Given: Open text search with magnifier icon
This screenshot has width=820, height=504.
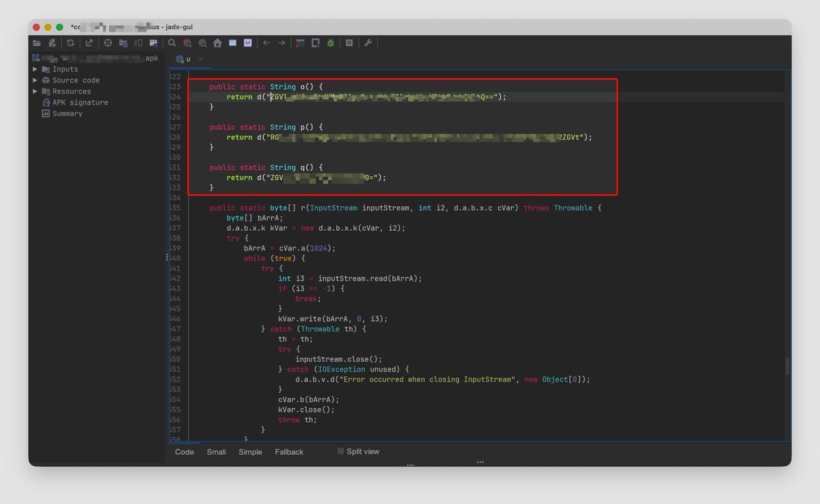Looking at the screenshot, I should point(172,43).
